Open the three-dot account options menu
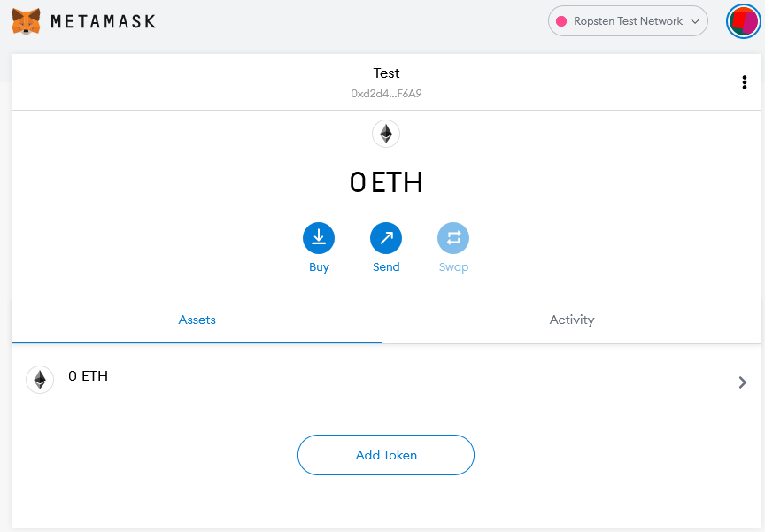Screen dimensions: 765x532 click(744, 82)
